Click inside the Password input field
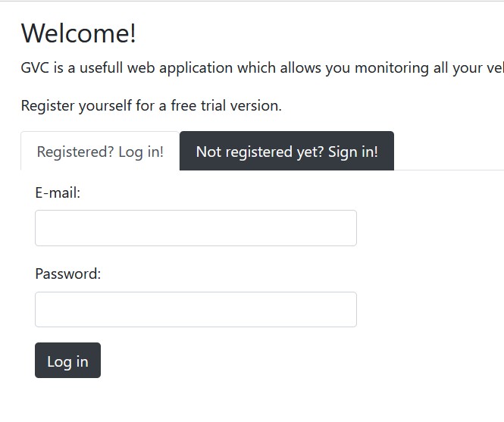The image size is (504, 422). 196,310
